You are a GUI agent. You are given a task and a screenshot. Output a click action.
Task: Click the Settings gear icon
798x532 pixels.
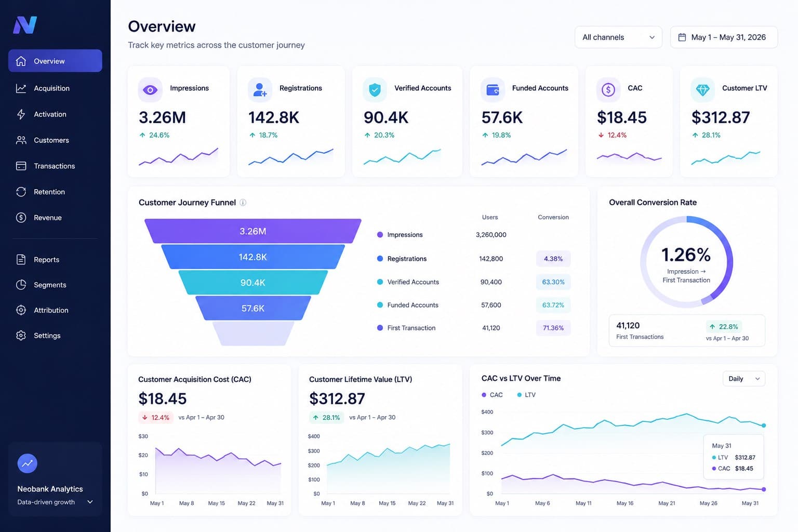(x=21, y=336)
